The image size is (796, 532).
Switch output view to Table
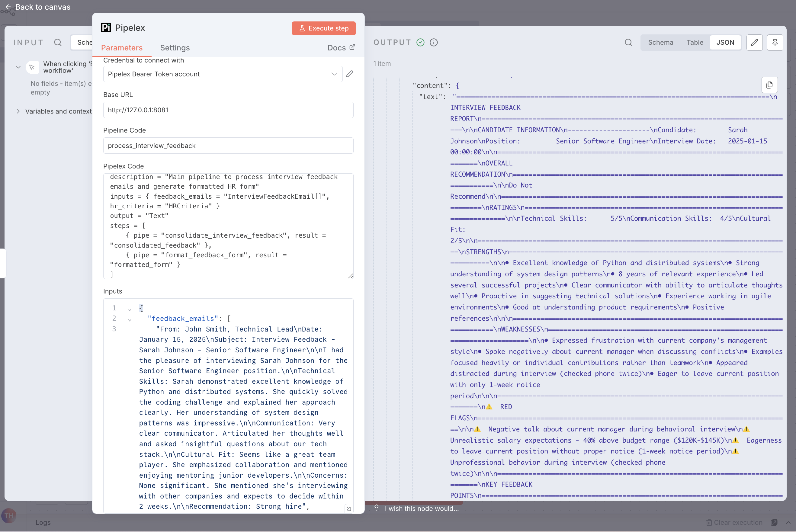(x=695, y=42)
